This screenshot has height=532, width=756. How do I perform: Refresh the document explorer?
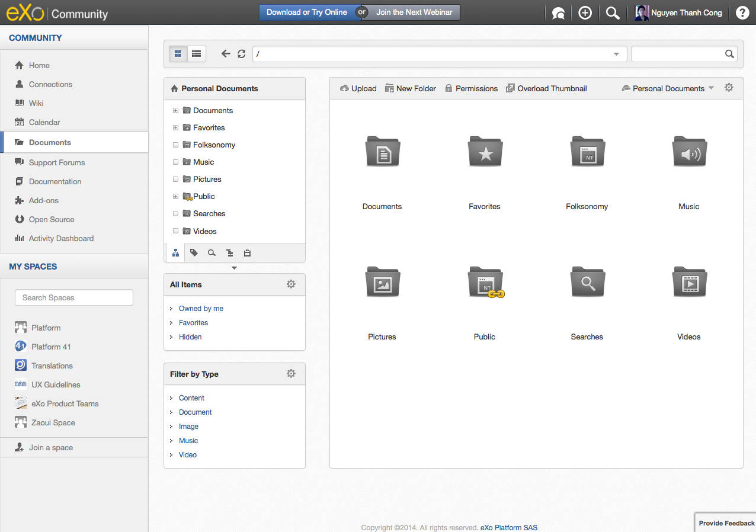point(241,54)
